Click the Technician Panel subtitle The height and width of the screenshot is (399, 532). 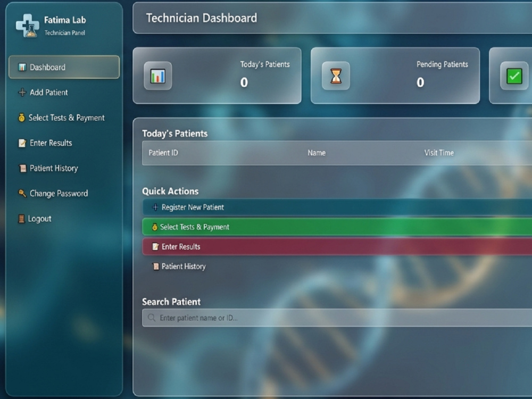(x=65, y=33)
